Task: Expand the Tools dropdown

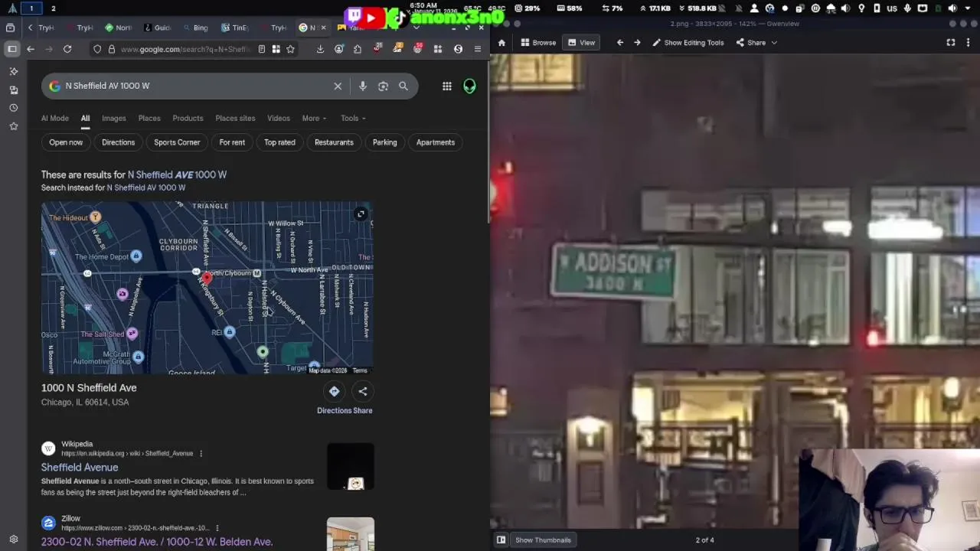Action: tap(353, 118)
